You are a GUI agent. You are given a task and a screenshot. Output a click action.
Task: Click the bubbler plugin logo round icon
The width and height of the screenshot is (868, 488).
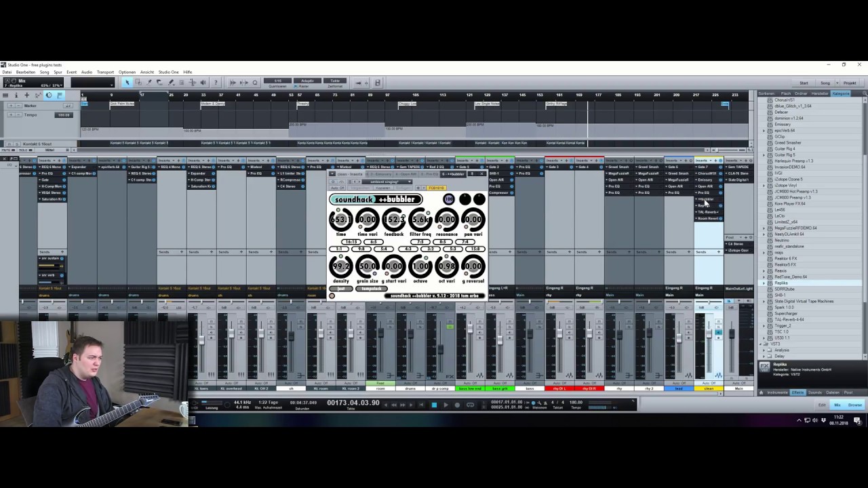click(x=449, y=199)
